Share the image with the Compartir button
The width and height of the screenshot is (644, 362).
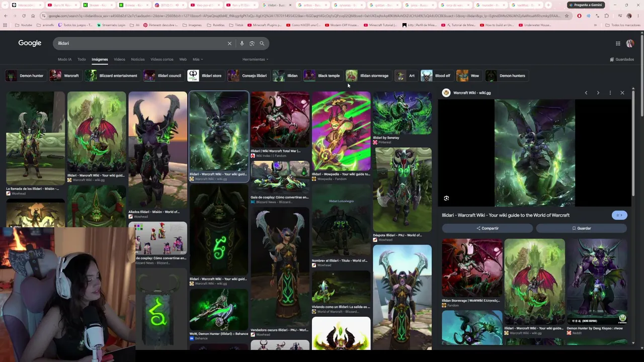tap(487, 228)
